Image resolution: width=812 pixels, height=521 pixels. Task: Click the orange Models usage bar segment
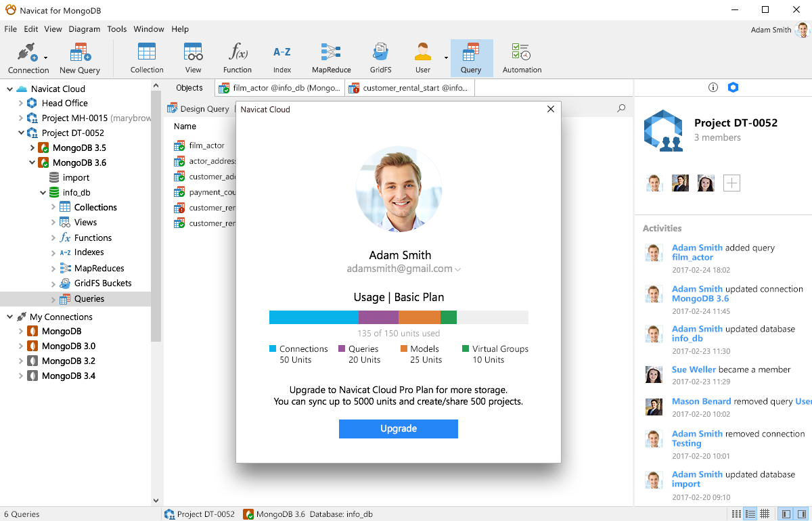pos(420,317)
